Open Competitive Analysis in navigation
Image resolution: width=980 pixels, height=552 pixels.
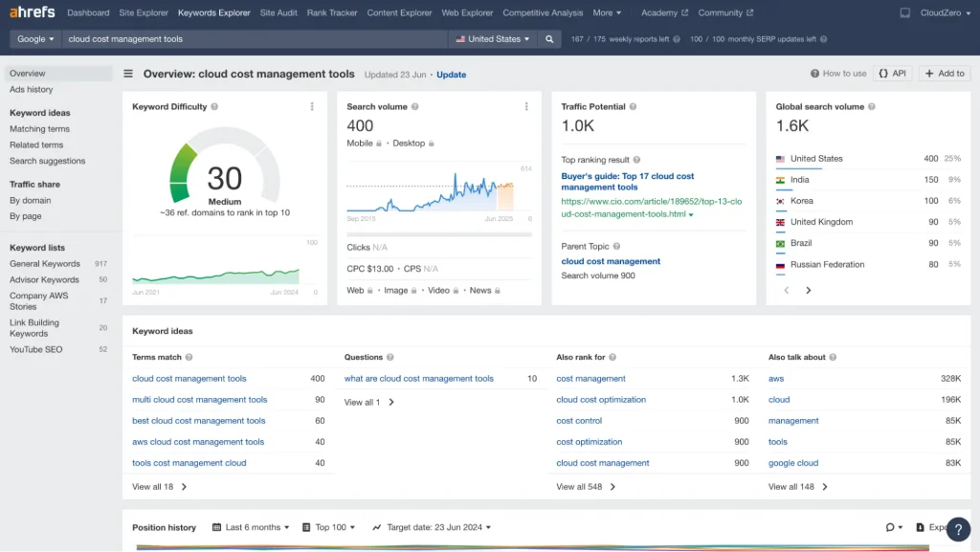[543, 12]
